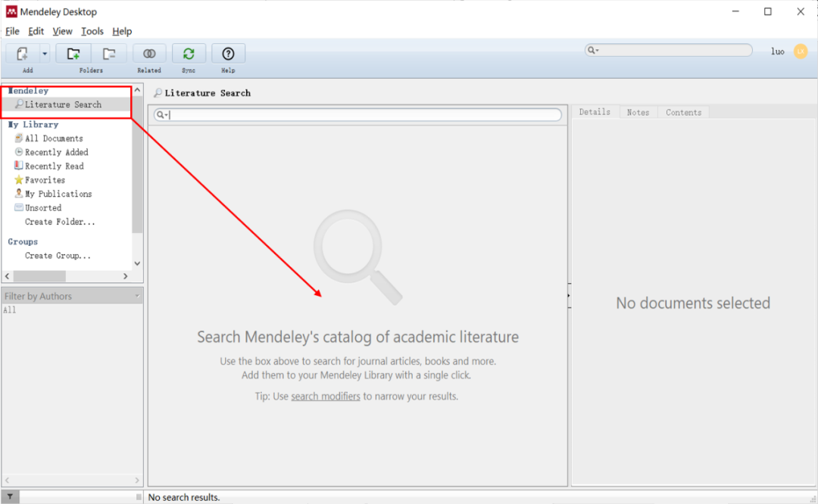Select My Publications in My Library
This screenshot has width=818, height=504.
58,194
